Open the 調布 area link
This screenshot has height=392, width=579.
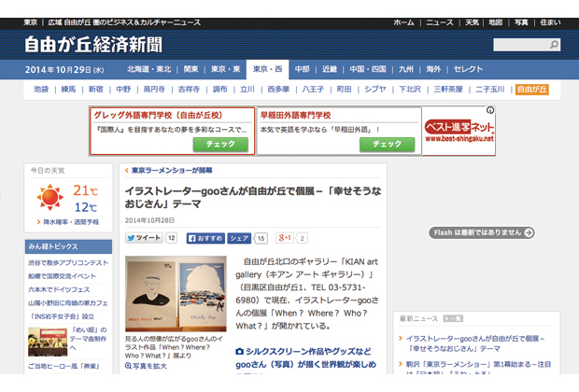click(219, 90)
